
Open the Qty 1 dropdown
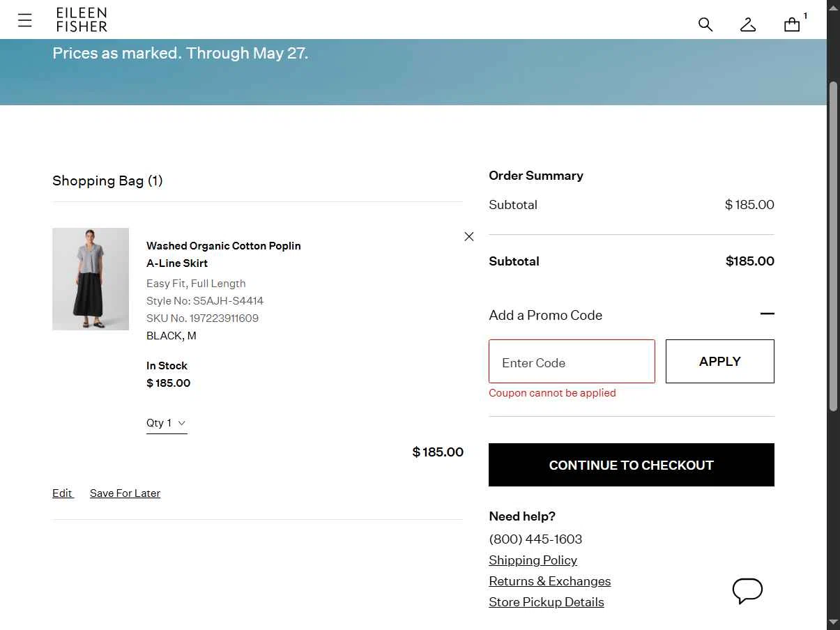coord(167,423)
